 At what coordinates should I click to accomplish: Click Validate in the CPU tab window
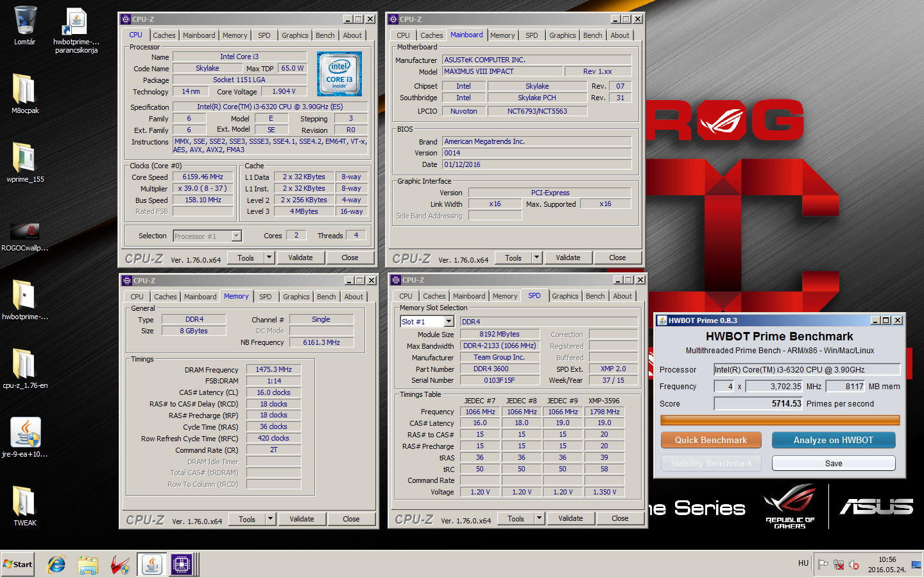(x=300, y=258)
